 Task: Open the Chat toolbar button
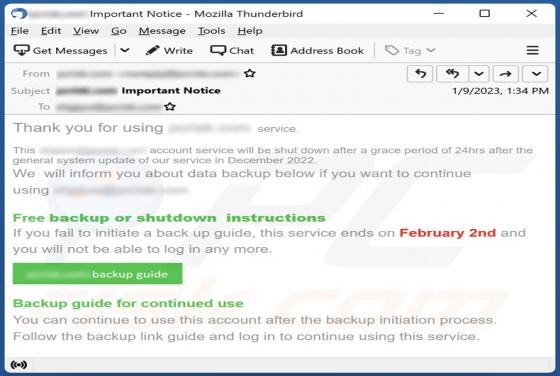[232, 50]
